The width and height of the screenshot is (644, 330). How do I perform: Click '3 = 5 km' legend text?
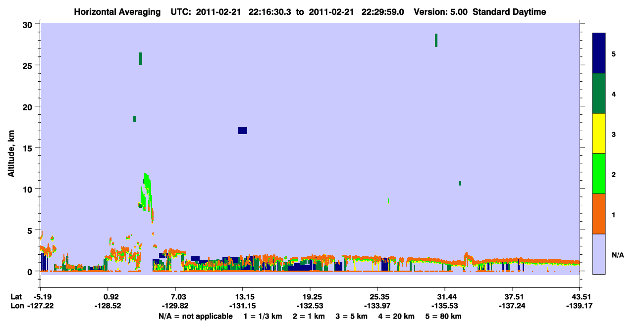[352, 316]
